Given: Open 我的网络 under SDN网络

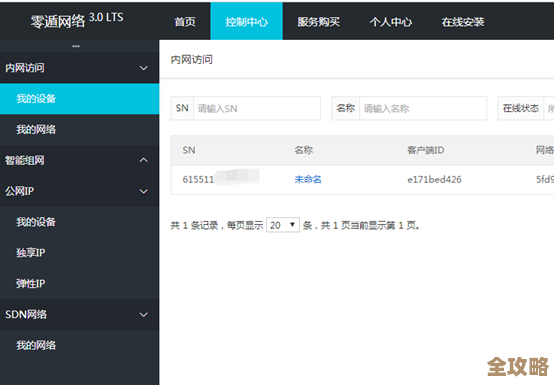Looking at the screenshot, I should click(79, 345).
